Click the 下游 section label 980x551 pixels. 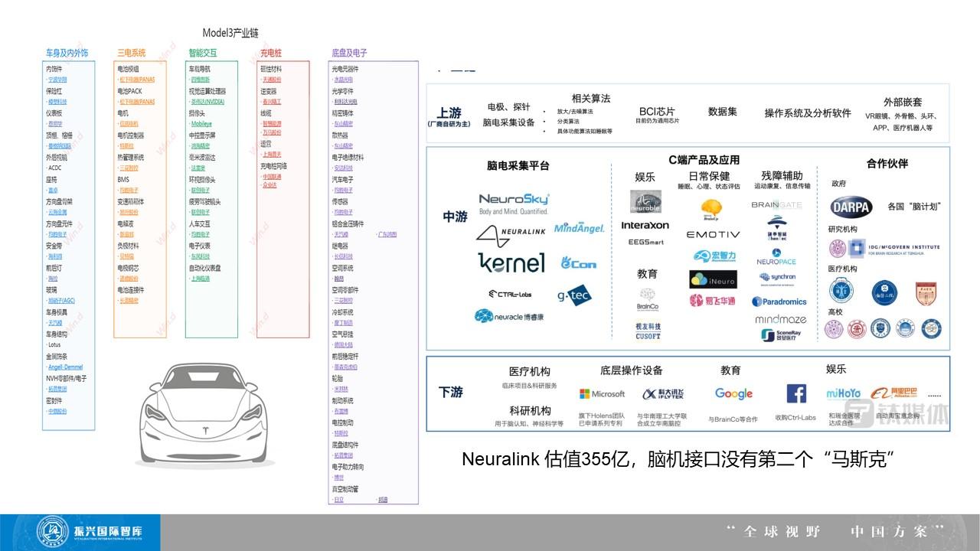pos(451,392)
